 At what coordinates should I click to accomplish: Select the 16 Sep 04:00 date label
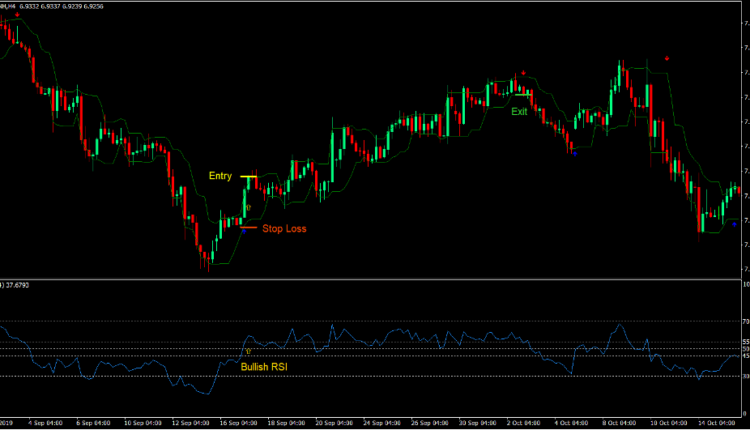[x=240, y=421]
